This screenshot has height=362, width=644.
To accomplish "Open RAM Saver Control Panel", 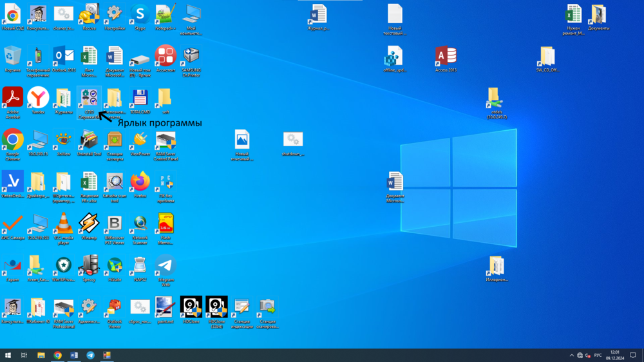I will [x=166, y=146].
